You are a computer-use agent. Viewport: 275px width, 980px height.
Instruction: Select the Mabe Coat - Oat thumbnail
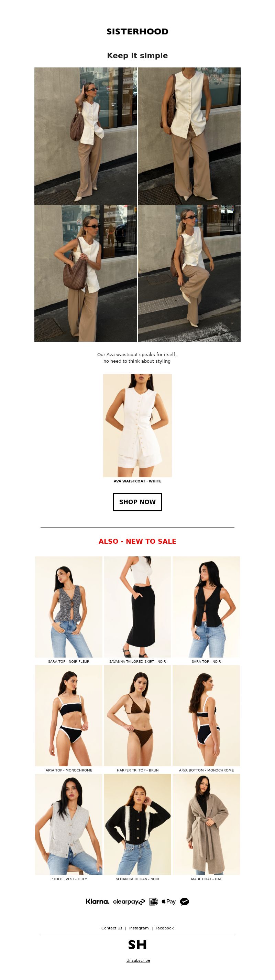point(206,824)
